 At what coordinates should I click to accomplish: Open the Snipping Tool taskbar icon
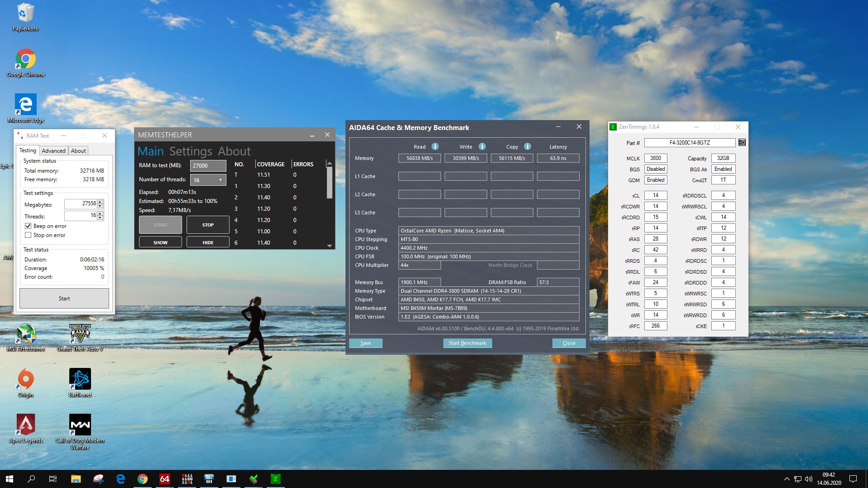click(98, 479)
